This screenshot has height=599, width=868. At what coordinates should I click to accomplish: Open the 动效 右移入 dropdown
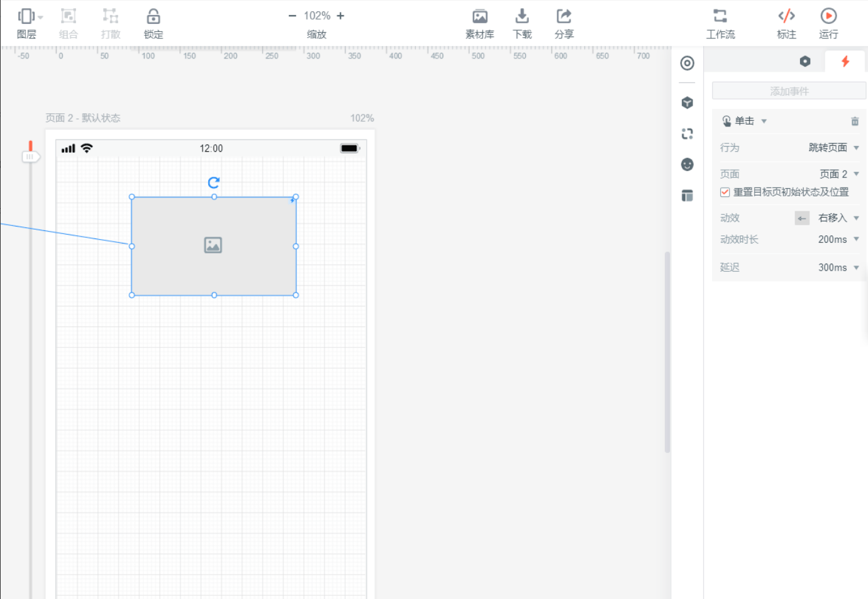(838, 218)
